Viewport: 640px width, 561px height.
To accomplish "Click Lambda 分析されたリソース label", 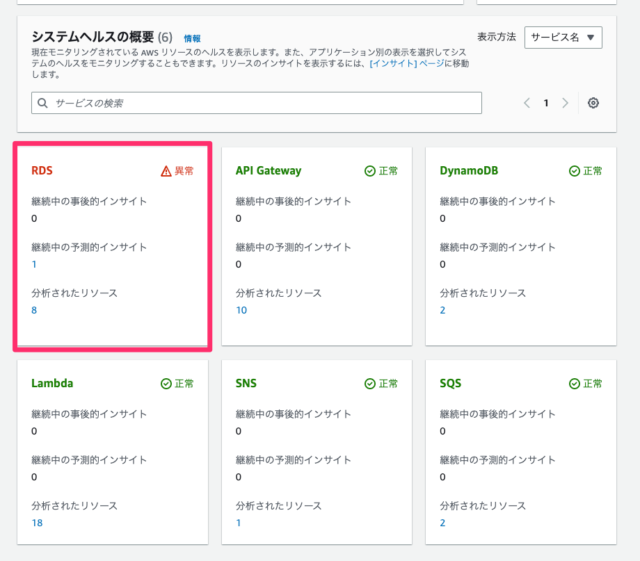I will [x=74, y=505].
